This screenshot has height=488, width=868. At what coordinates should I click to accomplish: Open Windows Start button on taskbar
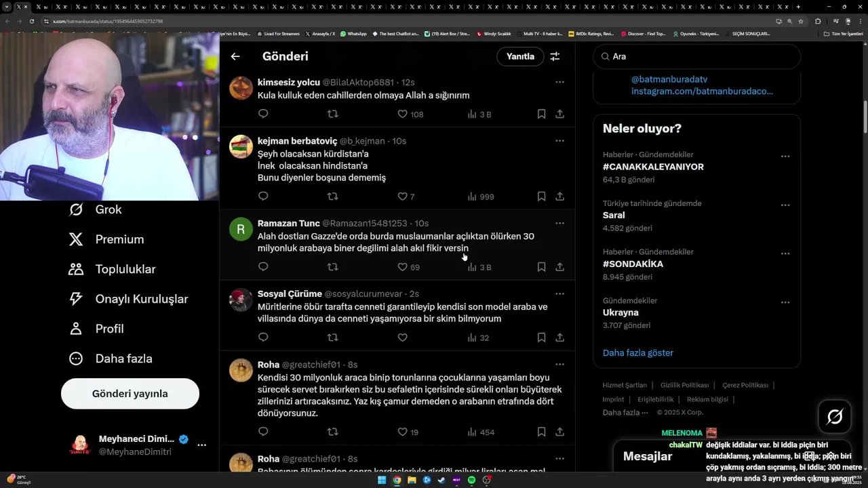tap(382, 480)
